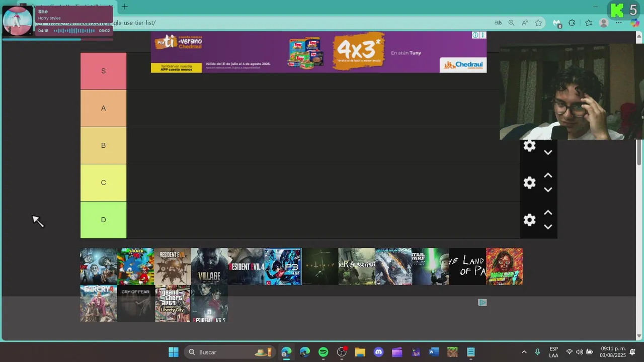Click the translate page icon
This screenshot has width=644, height=362.
coord(498,23)
